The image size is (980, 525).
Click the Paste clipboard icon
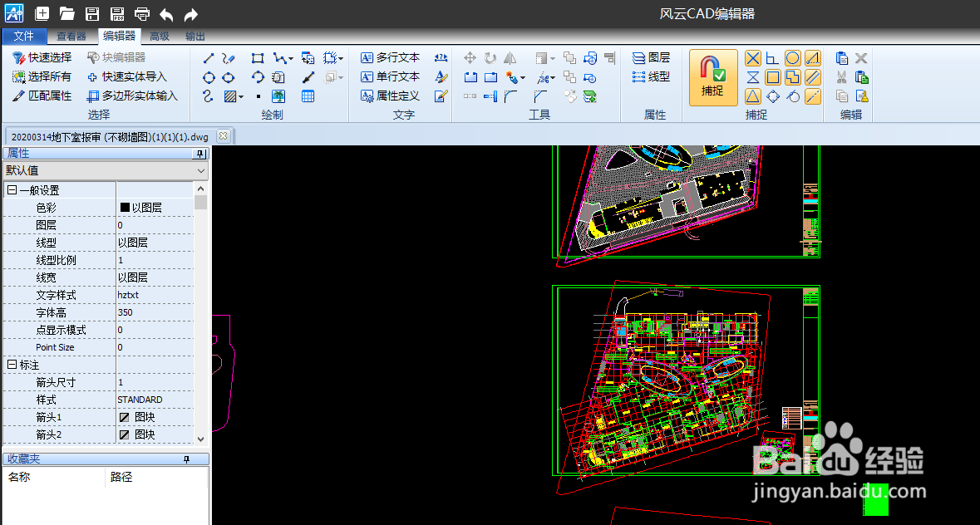tap(842, 58)
